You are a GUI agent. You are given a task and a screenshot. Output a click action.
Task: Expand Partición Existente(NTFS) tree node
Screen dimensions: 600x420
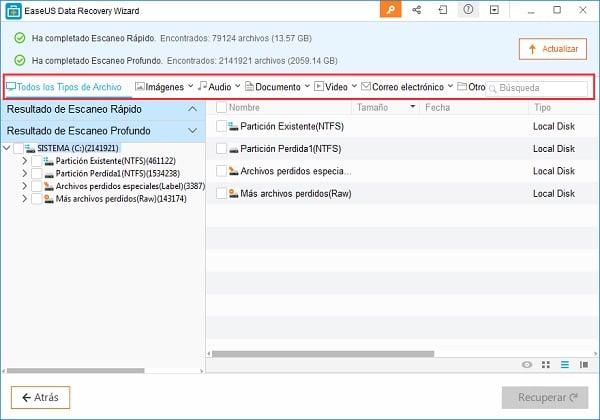pos(24,161)
